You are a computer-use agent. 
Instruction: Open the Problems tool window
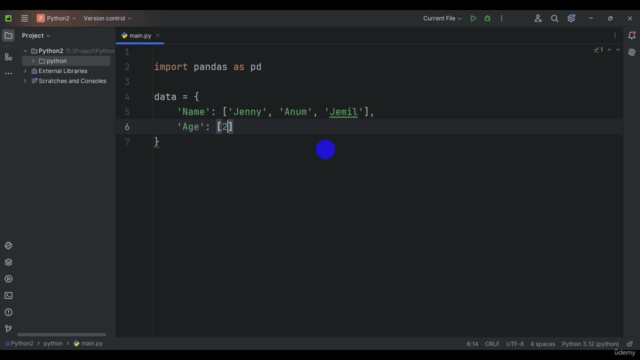(8, 312)
